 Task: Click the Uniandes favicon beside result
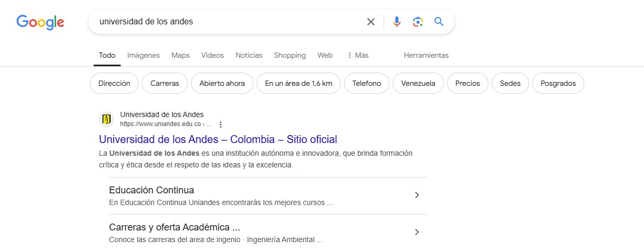point(106,119)
